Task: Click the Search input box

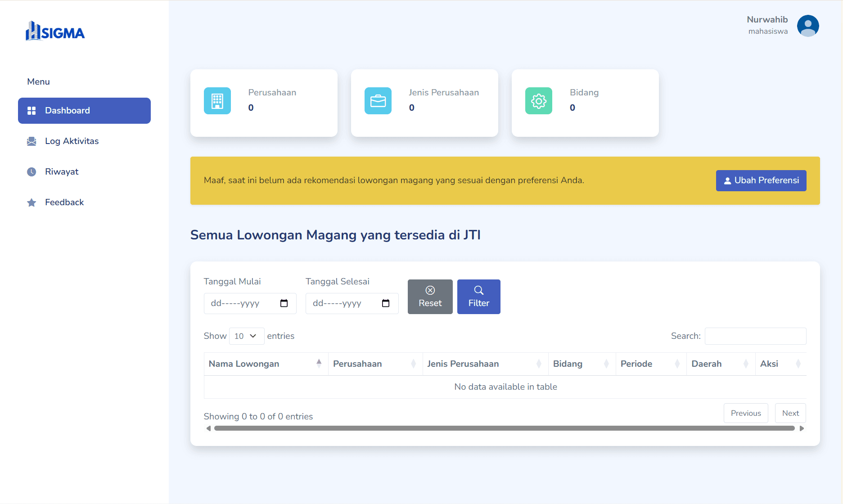Action: click(x=755, y=336)
